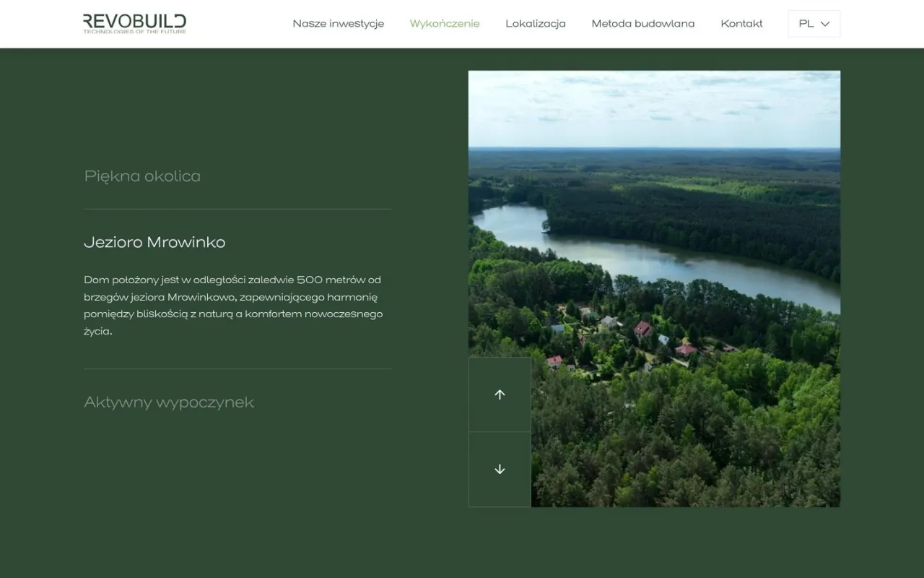
Task: Go to the Wykończenie page
Action: 445,24
